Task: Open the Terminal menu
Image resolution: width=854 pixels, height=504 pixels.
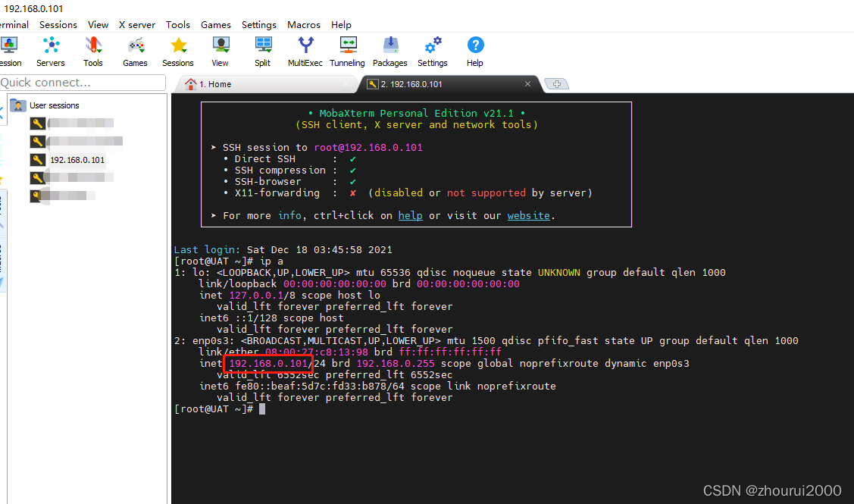Action: pyautogui.click(x=14, y=24)
